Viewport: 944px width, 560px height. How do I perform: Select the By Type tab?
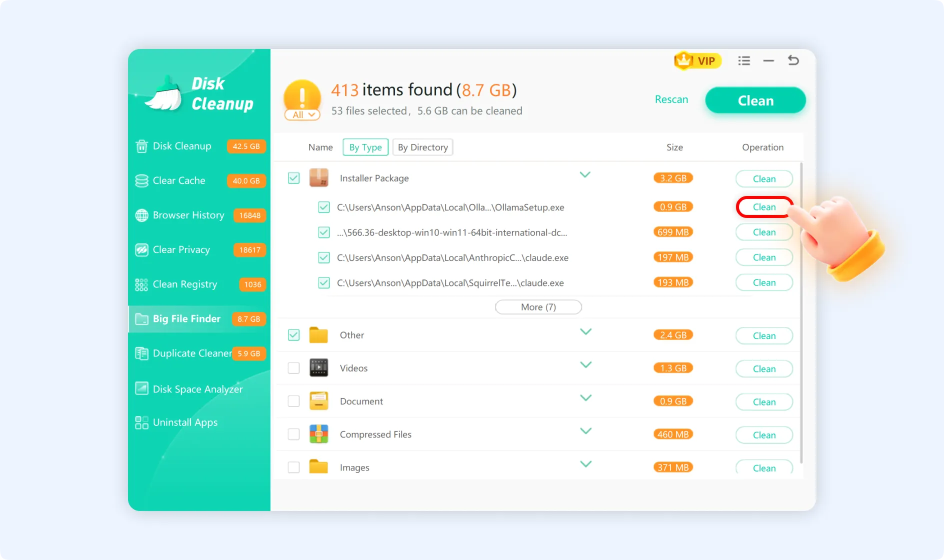(365, 147)
